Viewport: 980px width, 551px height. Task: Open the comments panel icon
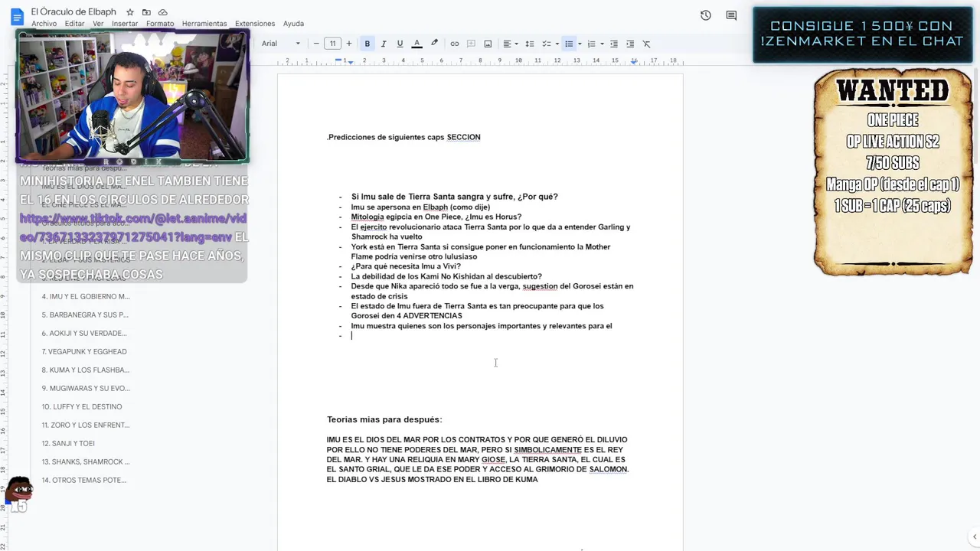click(731, 15)
